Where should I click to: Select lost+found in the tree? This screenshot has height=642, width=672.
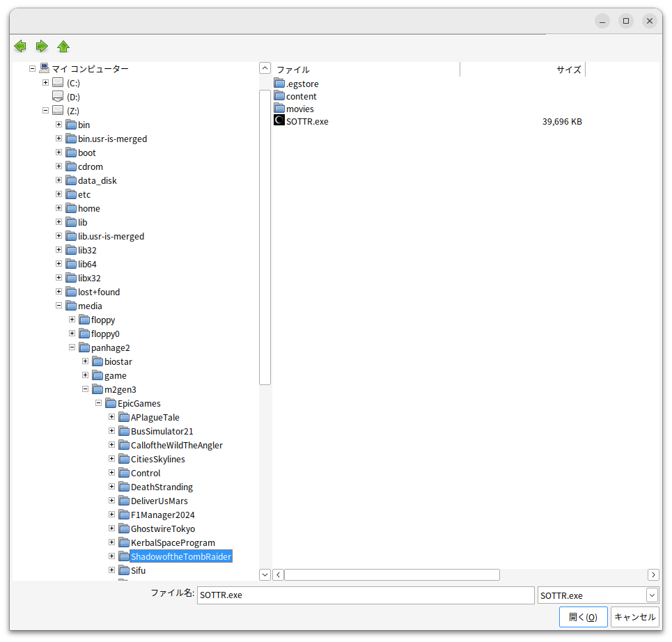click(x=99, y=292)
